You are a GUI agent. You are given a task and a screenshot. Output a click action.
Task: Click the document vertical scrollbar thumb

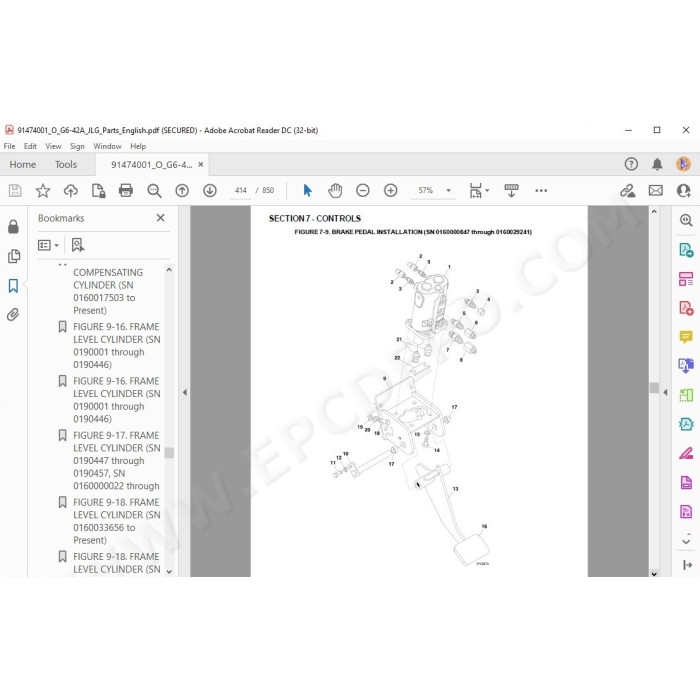click(x=654, y=388)
